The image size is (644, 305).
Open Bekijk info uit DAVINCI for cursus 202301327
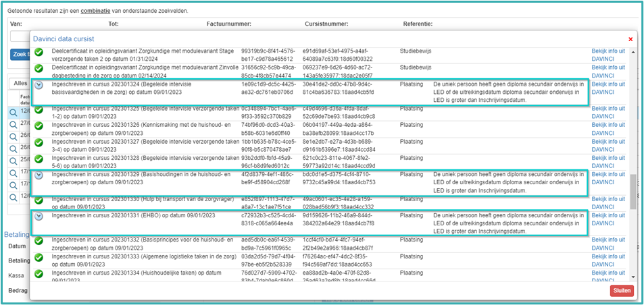coord(608,146)
